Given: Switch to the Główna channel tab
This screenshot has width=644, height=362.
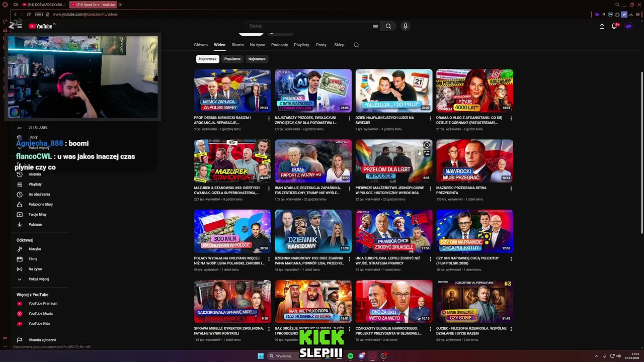Looking at the screenshot, I should pyautogui.click(x=201, y=45).
